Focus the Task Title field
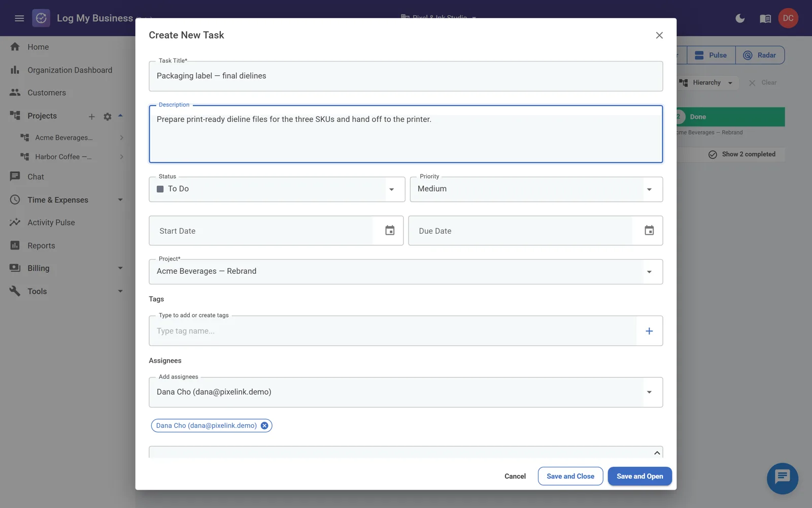The height and width of the screenshot is (508, 812). (405, 76)
